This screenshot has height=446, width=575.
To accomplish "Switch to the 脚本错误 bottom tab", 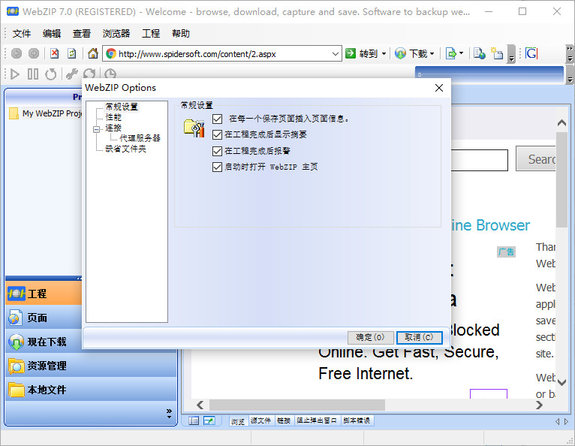I will pos(356,421).
